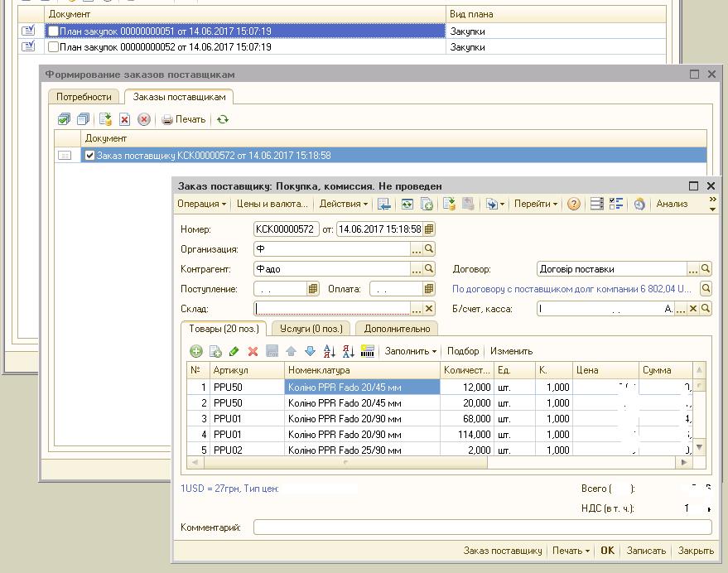Clear the Б/счет, касса field with its X
Image resolution: width=728 pixels, height=573 pixels.
click(693, 309)
